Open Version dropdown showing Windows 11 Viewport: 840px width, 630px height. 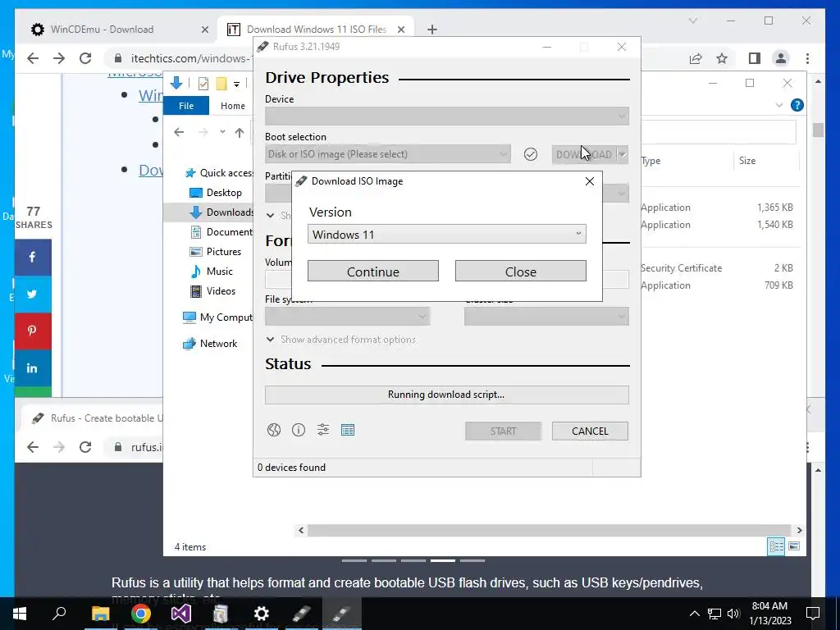[x=447, y=234]
